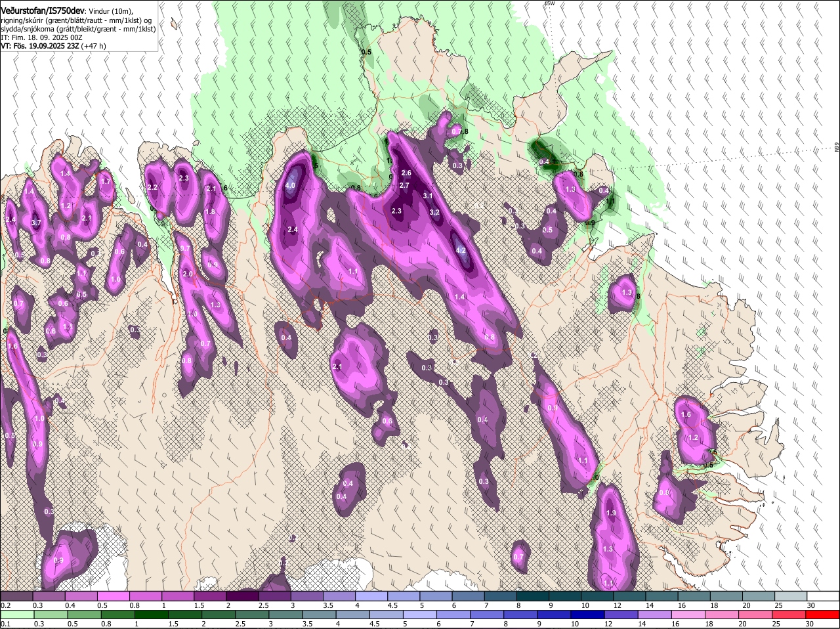Click the 4.0 snowfall value on the map

point(291,186)
